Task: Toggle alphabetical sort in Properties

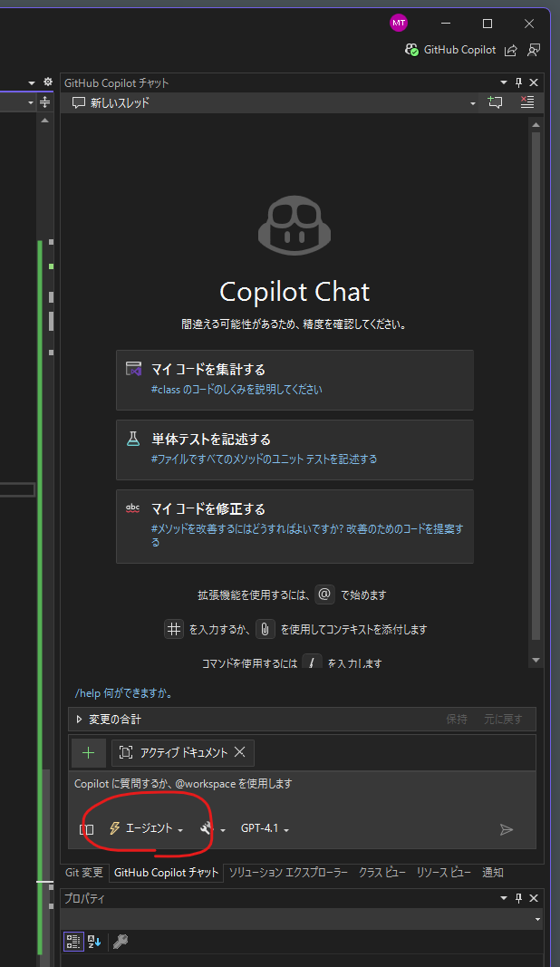Action: (x=93, y=941)
